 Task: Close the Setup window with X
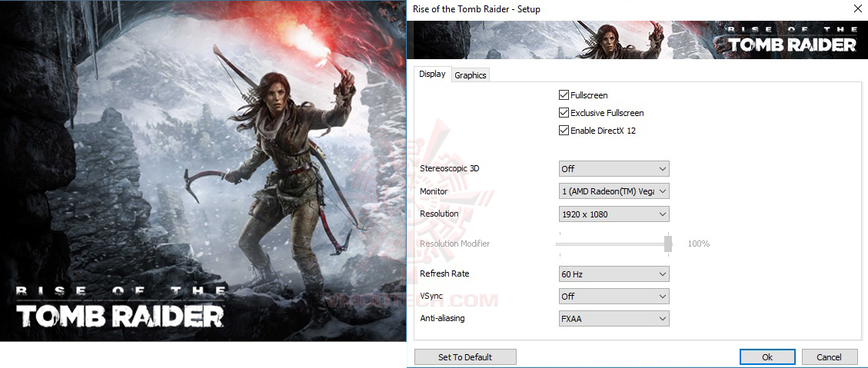coord(857,9)
